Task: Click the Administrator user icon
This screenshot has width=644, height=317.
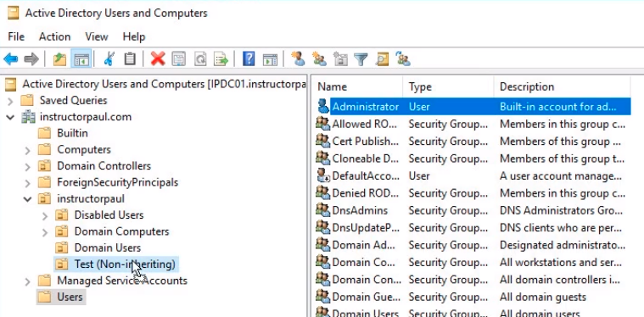Action: coord(323,107)
